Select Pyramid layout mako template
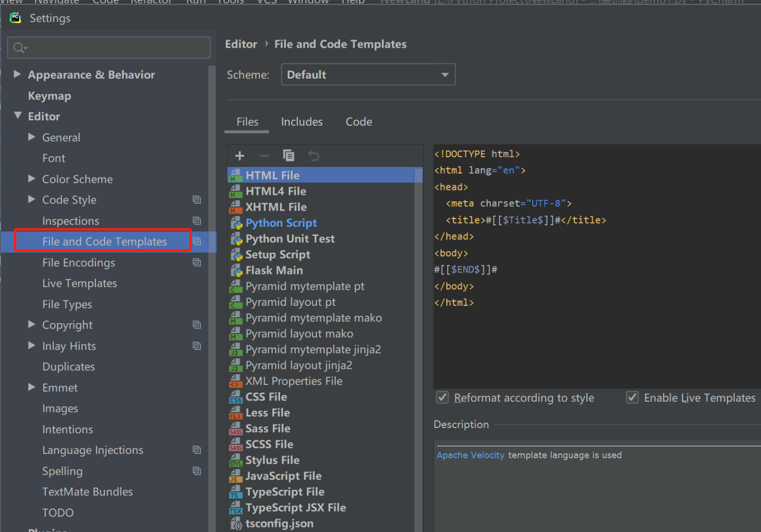Screen dimensions: 761x532 pos(299,334)
